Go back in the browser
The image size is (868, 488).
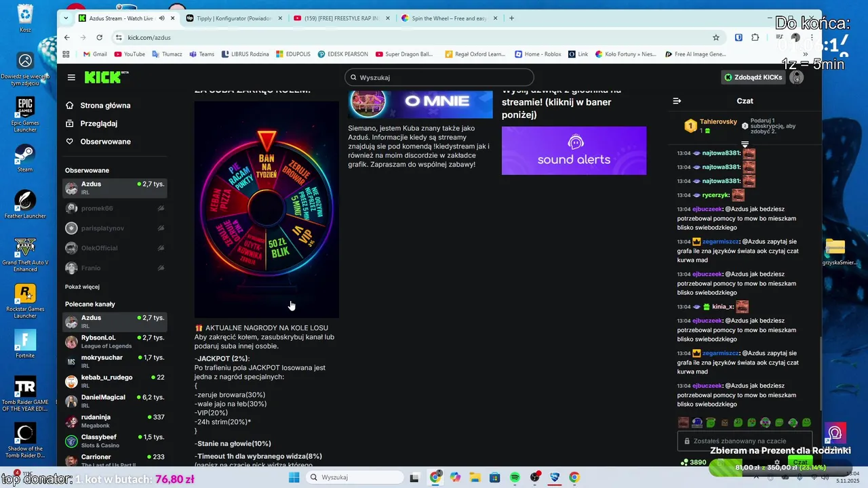tap(66, 37)
